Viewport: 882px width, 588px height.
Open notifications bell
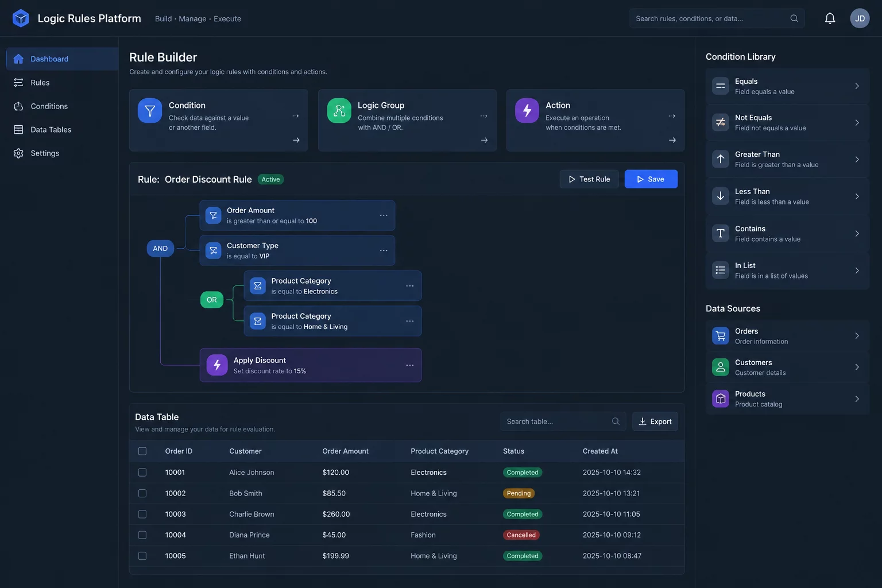830,18
